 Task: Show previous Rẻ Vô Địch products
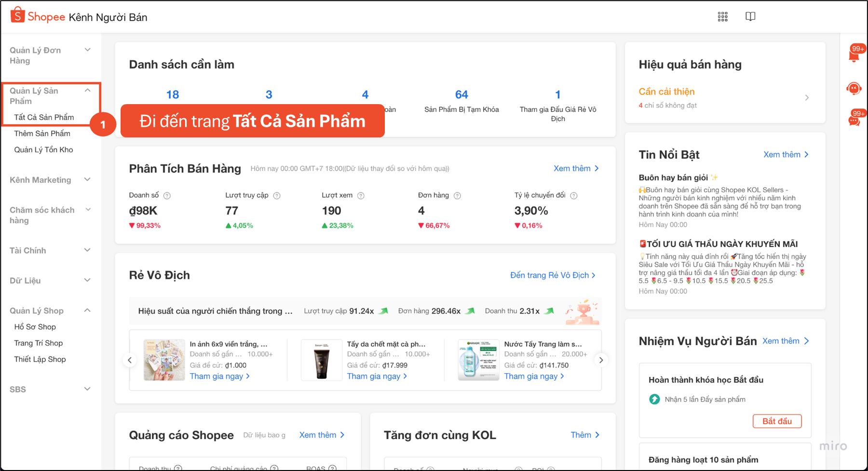[130, 360]
